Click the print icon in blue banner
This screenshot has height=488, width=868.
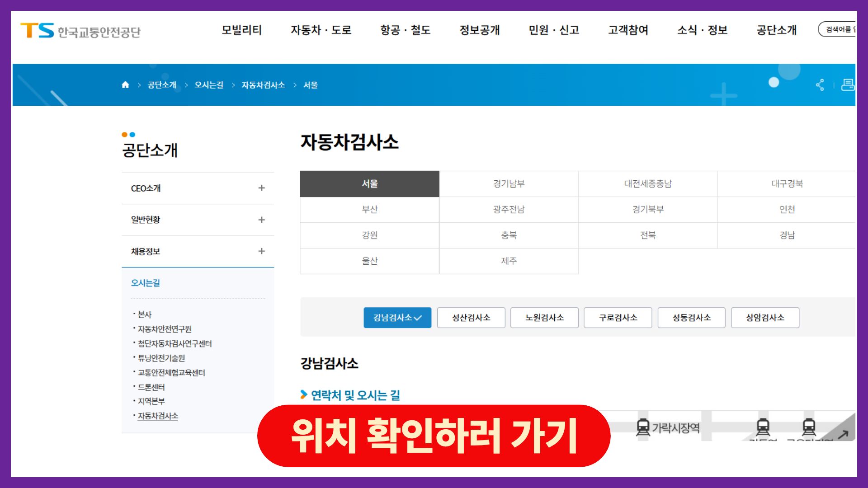click(x=848, y=84)
